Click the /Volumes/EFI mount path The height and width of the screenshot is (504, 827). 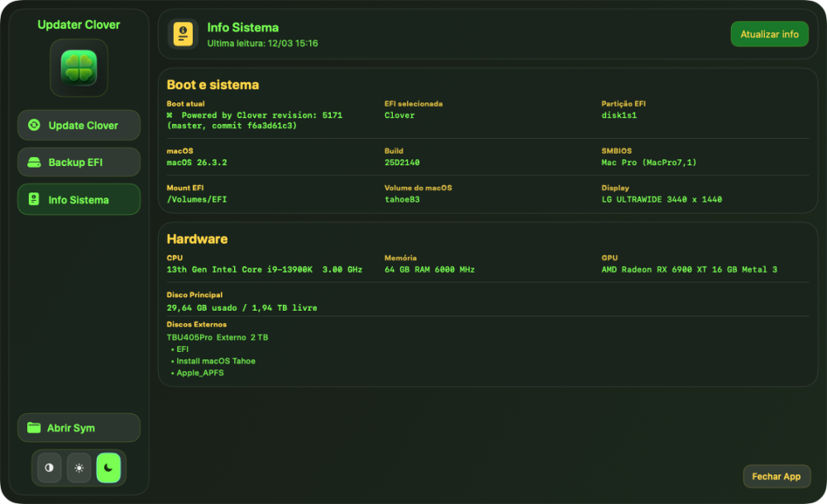[197, 199]
